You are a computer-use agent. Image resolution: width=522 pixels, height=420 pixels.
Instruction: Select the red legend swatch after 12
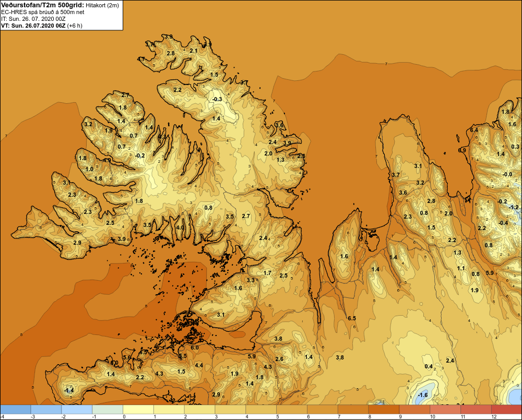click(506, 409)
